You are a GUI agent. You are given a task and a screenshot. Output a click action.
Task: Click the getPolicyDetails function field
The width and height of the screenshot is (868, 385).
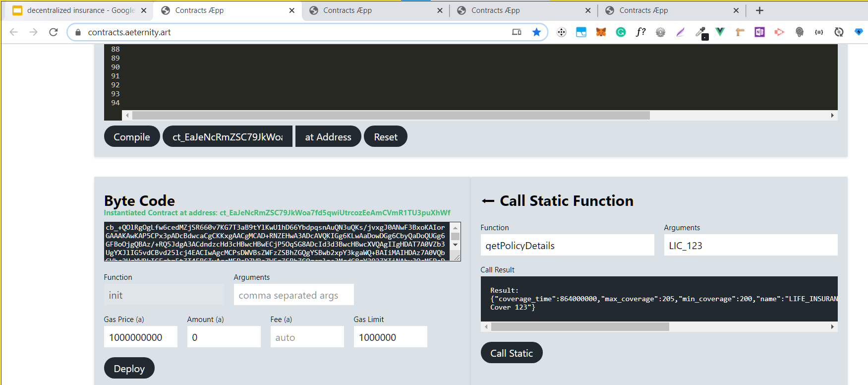pos(568,245)
